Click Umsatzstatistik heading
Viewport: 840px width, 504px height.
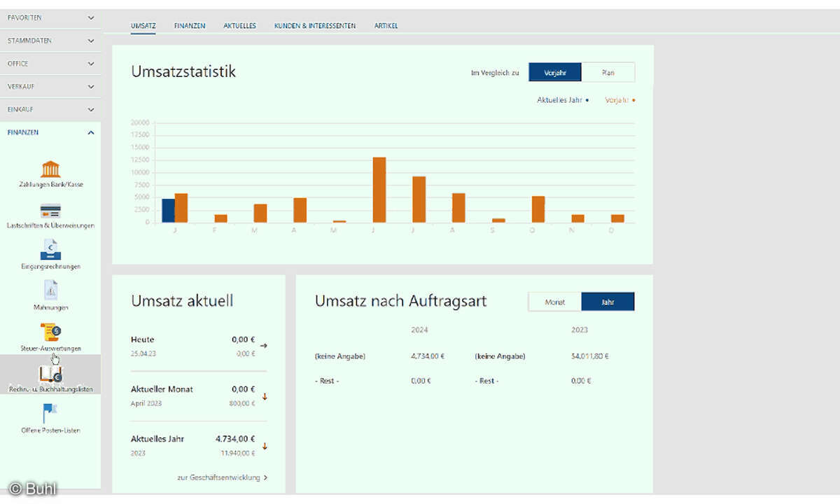[x=183, y=71]
